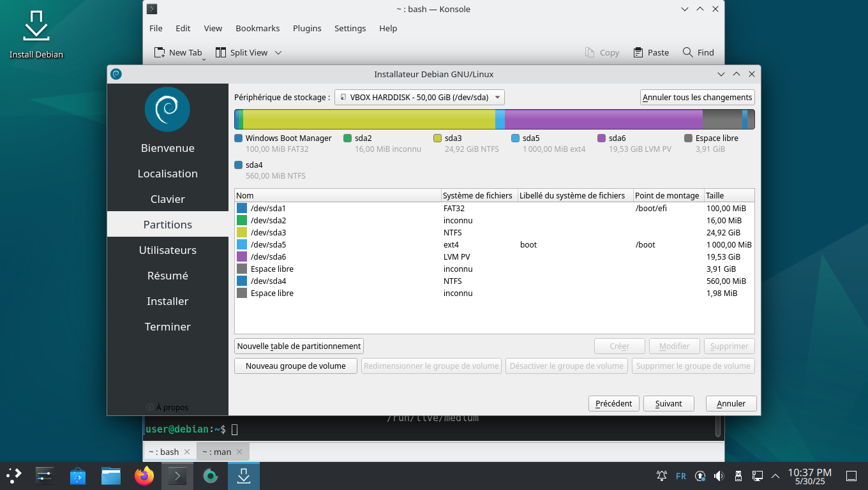868x490 pixels.
Task: Open the Edit menu in Konsole
Action: (183, 28)
